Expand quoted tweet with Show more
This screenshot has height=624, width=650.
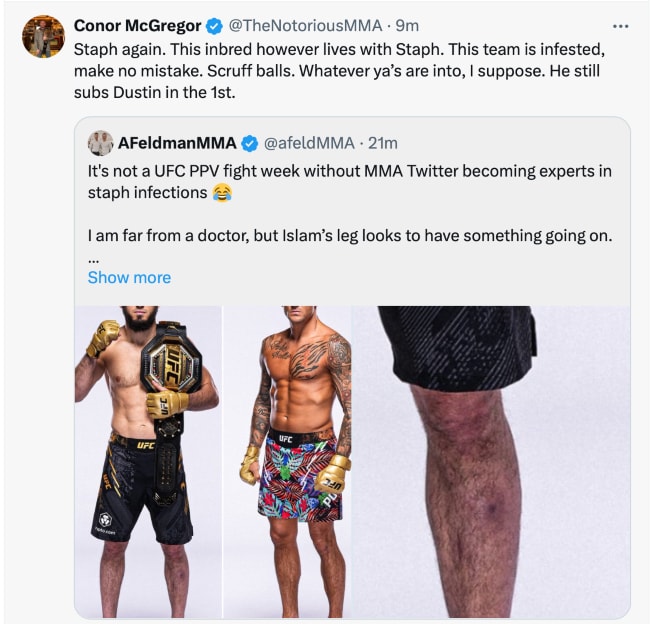tap(129, 277)
